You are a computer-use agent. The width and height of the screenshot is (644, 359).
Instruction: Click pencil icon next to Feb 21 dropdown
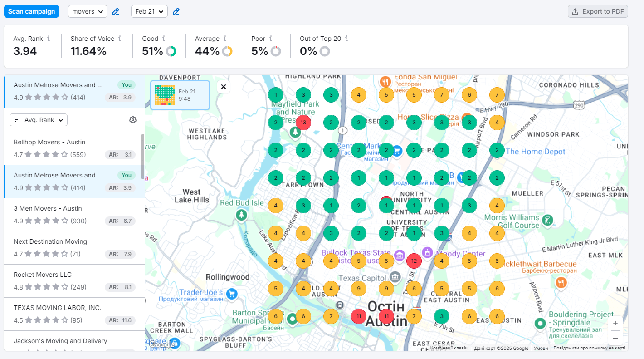click(x=176, y=11)
